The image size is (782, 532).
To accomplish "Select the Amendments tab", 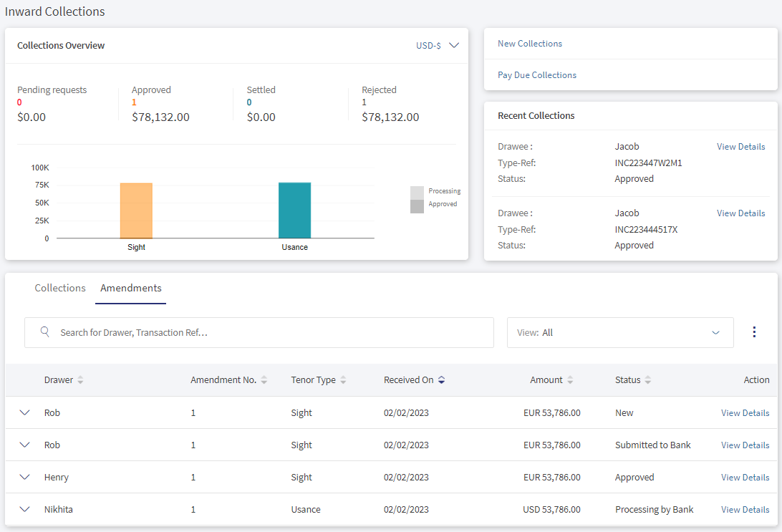I will [x=130, y=288].
